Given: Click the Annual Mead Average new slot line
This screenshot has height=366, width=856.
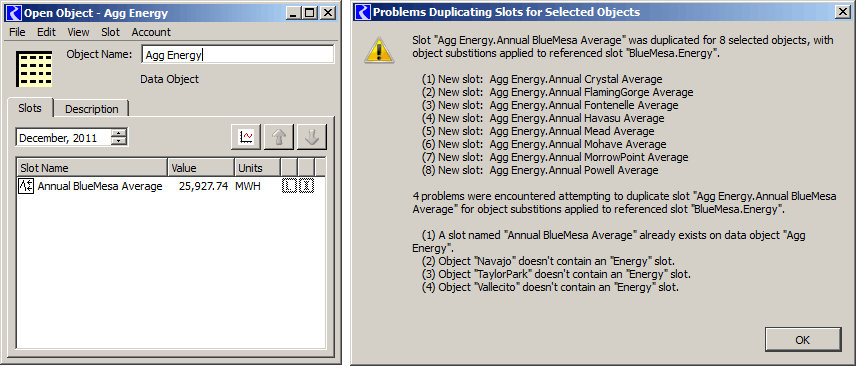Looking at the screenshot, I should click(538, 132).
